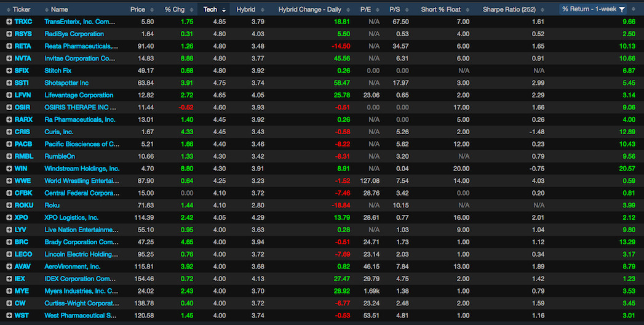Select TRXC's P/S value 67.50
The width and height of the screenshot is (644, 325).
click(400, 22)
